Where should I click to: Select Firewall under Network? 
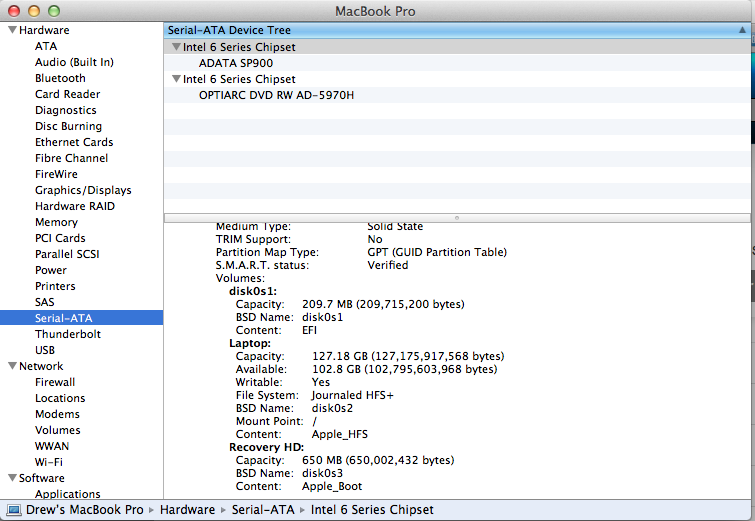[54, 382]
